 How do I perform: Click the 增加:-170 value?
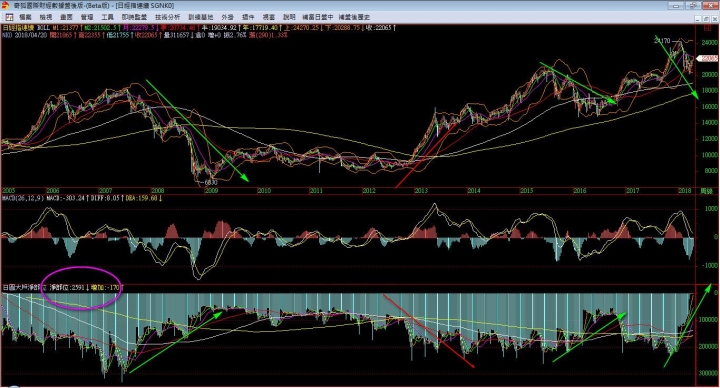click(x=105, y=287)
